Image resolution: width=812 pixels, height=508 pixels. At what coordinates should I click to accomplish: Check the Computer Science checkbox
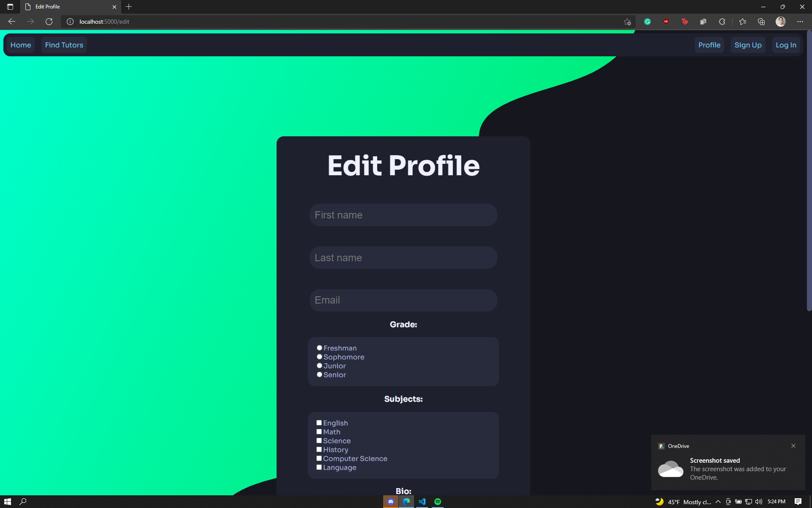319,458
